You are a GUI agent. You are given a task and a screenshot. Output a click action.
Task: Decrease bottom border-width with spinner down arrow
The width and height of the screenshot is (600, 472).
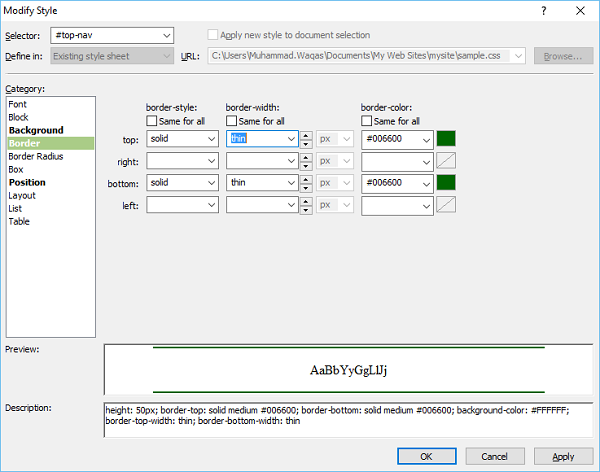click(306, 187)
